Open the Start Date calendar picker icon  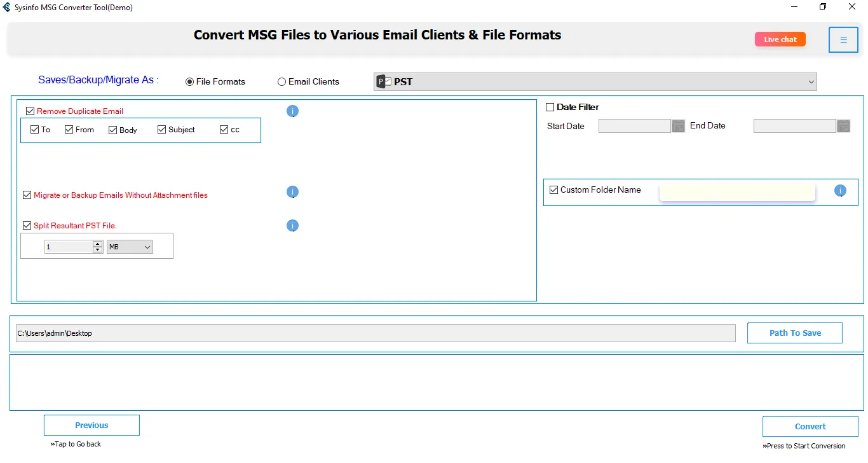pos(678,126)
